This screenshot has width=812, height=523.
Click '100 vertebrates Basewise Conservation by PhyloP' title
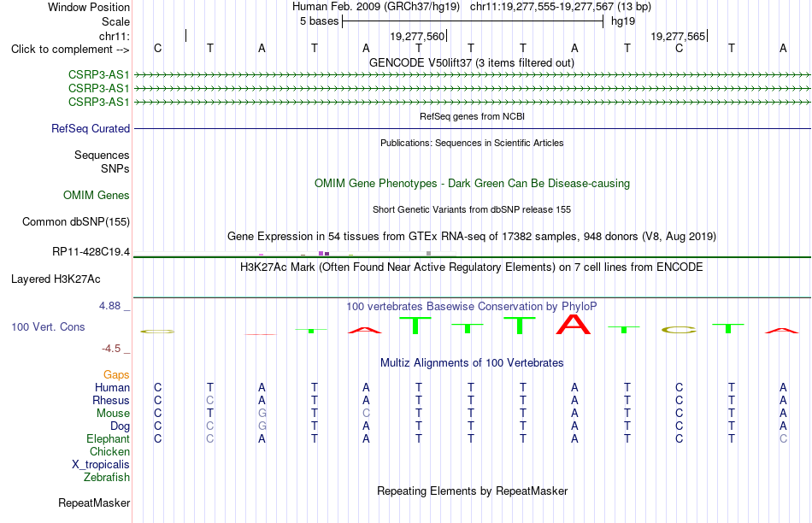(472, 307)
